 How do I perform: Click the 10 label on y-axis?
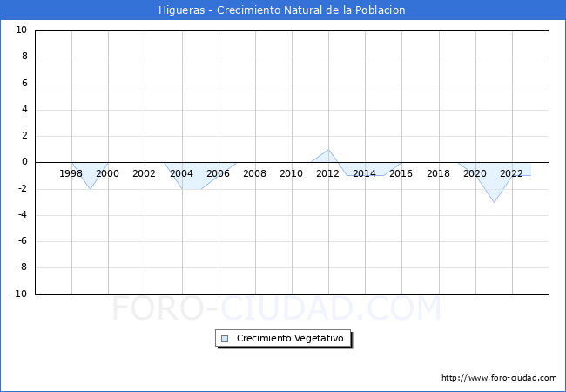click(22, 30)
